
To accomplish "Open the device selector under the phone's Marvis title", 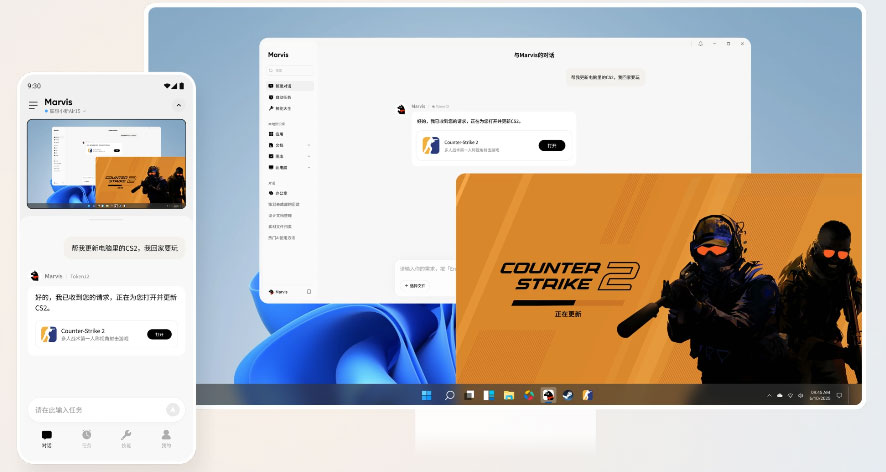I will coord(65,111).
